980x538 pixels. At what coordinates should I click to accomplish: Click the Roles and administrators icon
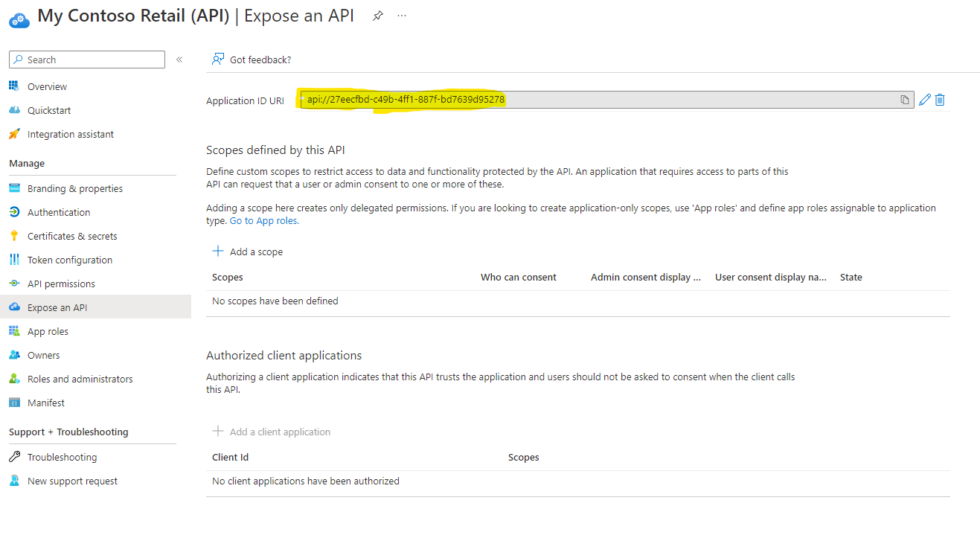[x=14, y=379]
